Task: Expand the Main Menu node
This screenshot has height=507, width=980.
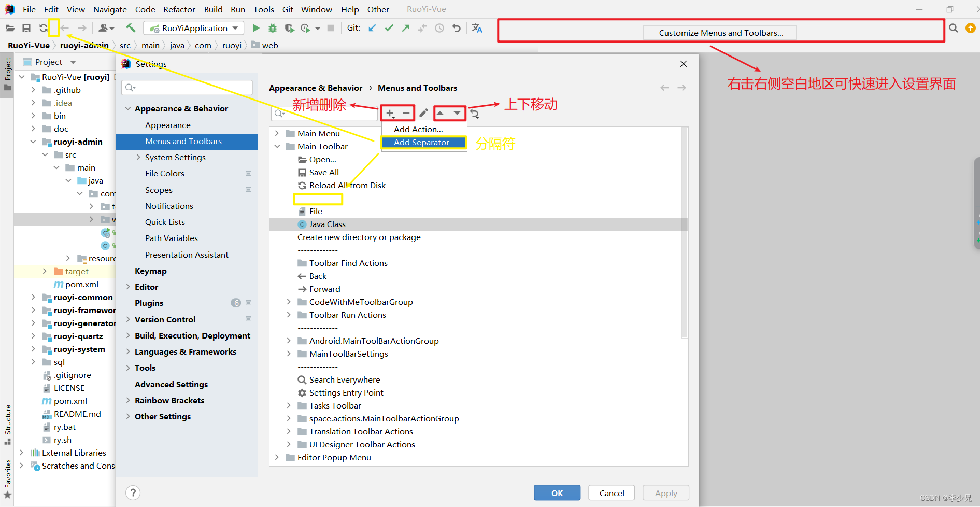Action: [x=277, y=133]
